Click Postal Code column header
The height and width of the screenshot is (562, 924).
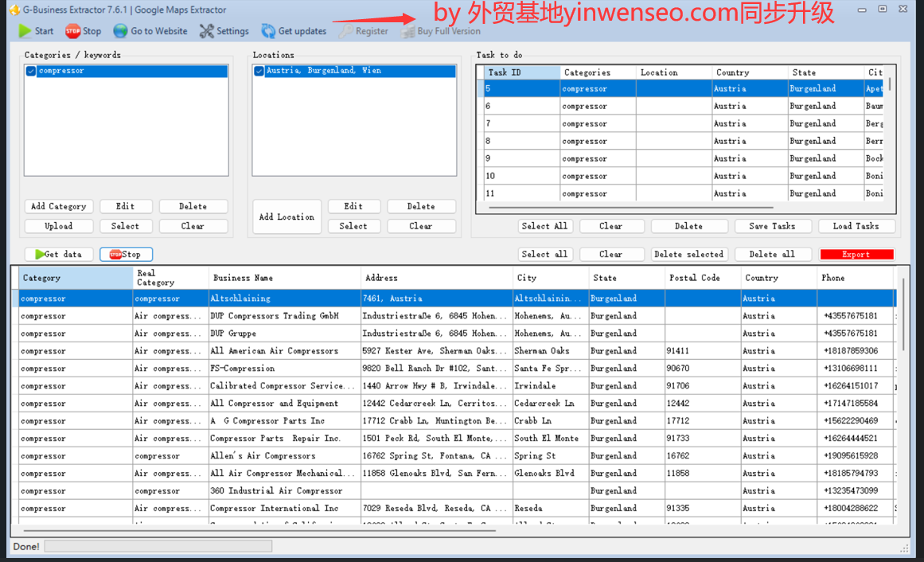click(x=703, y=278)
